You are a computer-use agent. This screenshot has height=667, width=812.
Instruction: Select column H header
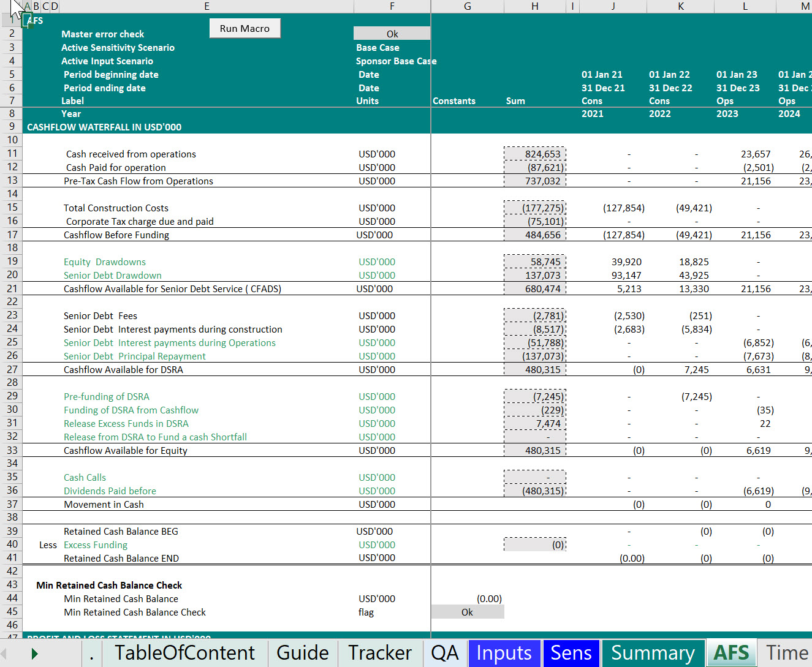coord(535,6)
